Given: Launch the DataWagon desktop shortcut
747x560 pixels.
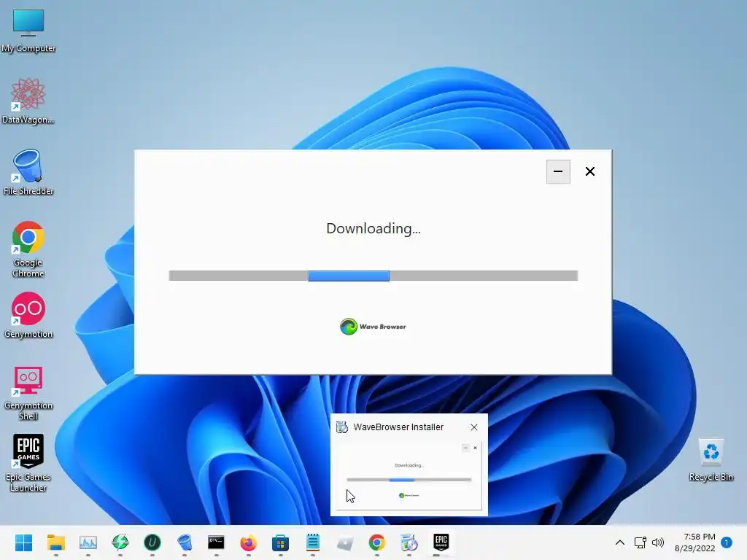Looking at the screenshot, I should coord(28,101).
